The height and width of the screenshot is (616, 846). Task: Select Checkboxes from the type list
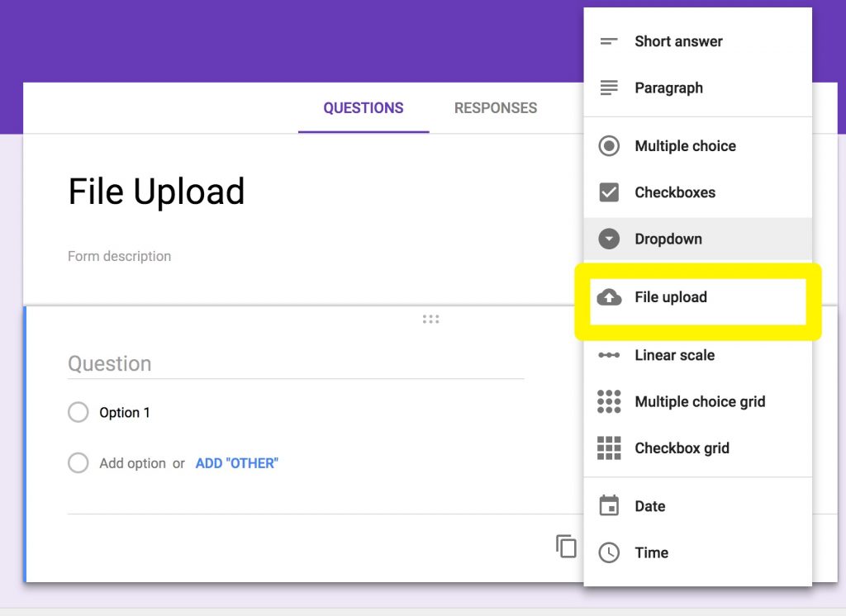697,192
